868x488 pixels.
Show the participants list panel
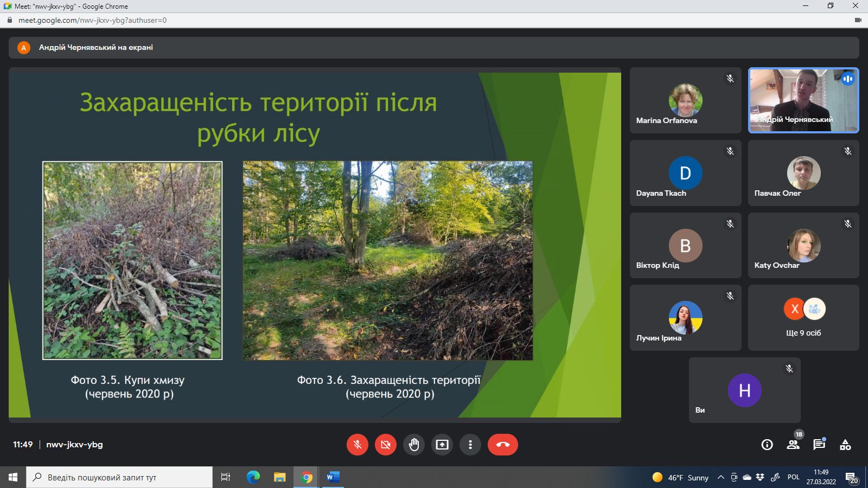pyautogui.click(x=793, y=445)
